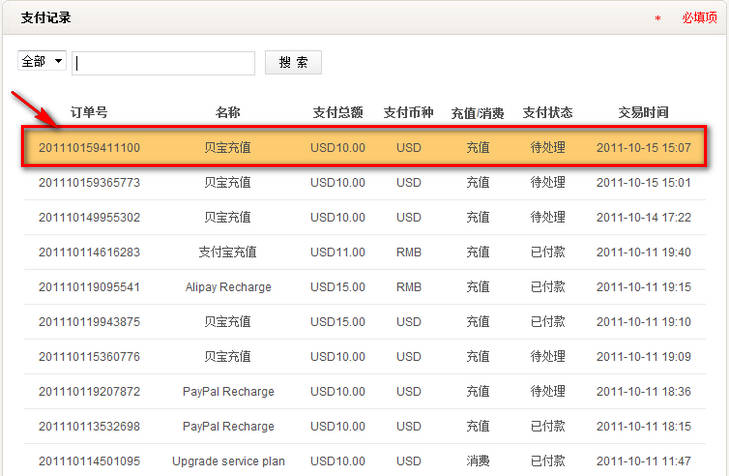Select highlighted order number 201110159411100
Screen dimensions: 729x476
[89, 148]
